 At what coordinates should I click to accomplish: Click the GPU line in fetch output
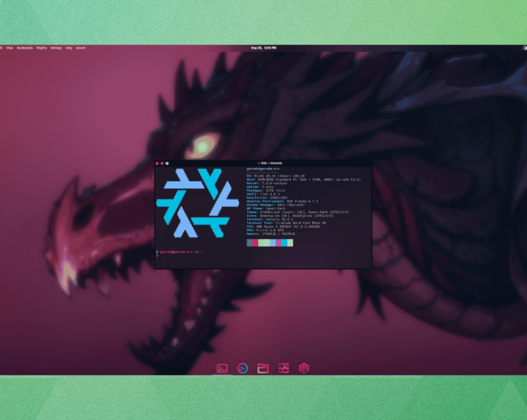click(265, 230)
